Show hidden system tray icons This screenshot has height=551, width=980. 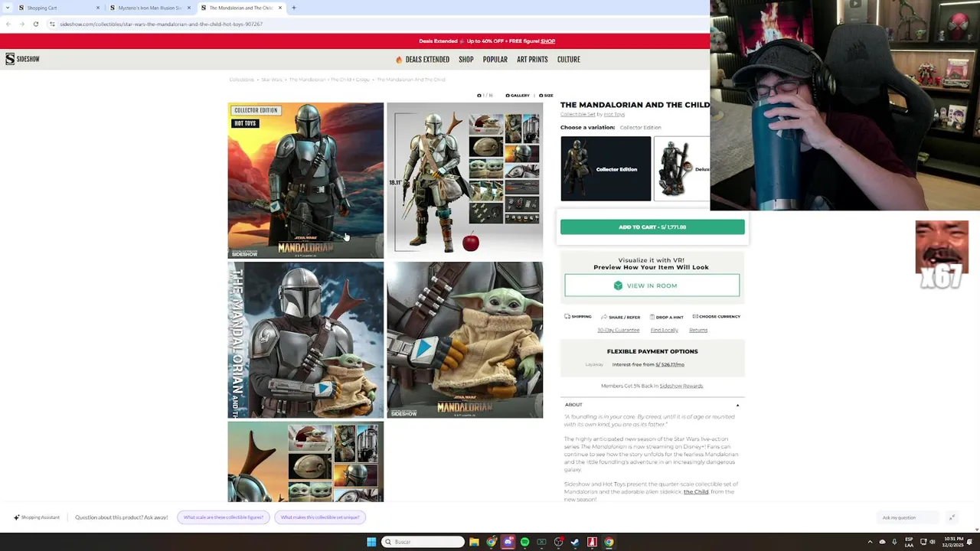coord(870,542)
